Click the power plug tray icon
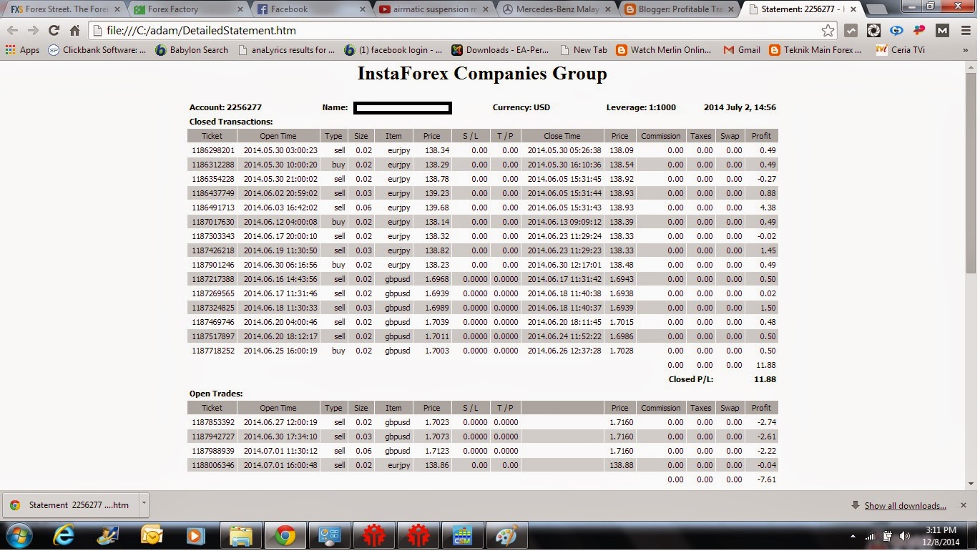 (x=888, y=536)
